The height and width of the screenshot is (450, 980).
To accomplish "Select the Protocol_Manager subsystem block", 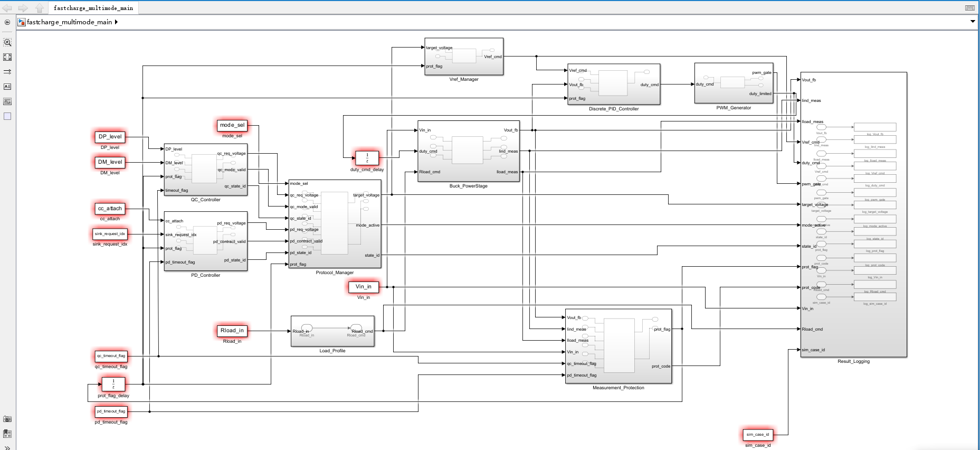I will point(335,224).
